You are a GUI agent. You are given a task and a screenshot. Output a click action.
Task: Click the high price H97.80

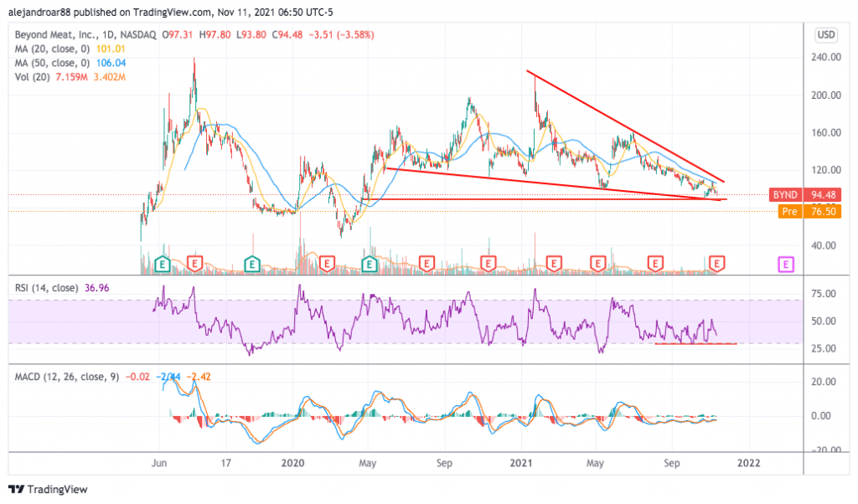point(214,35)
